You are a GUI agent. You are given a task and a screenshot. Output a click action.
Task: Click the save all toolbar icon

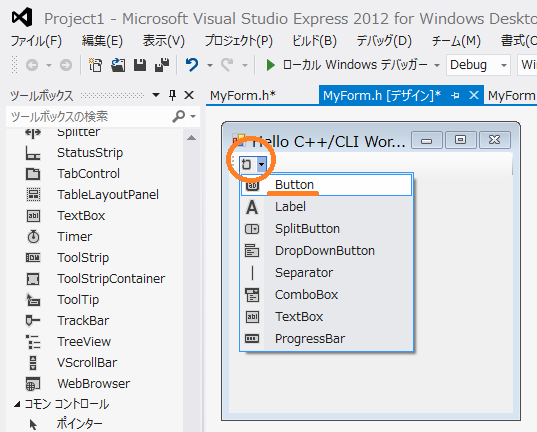tap(162, 65)
